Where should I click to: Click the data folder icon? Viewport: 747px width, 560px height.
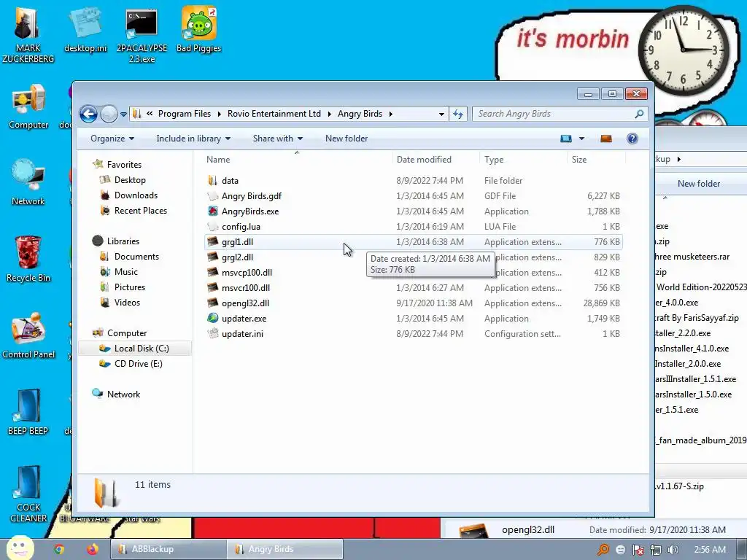(x=213, y=181)
